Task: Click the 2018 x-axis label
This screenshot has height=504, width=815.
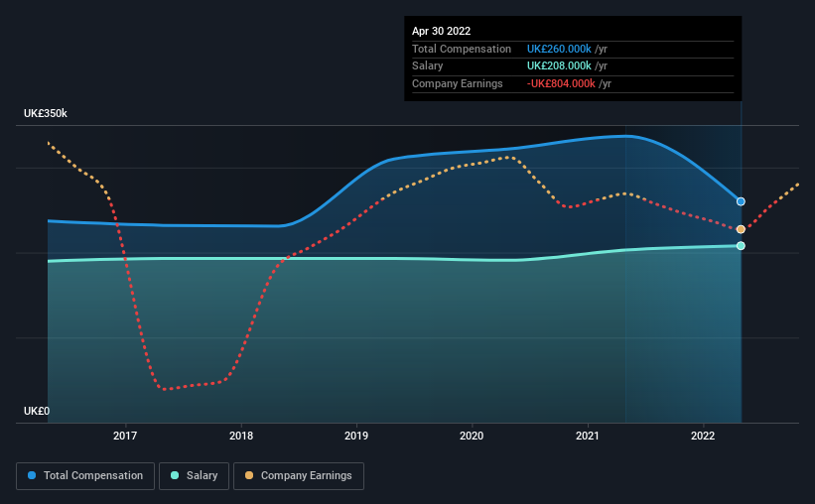Action: (x=241, y=436)
